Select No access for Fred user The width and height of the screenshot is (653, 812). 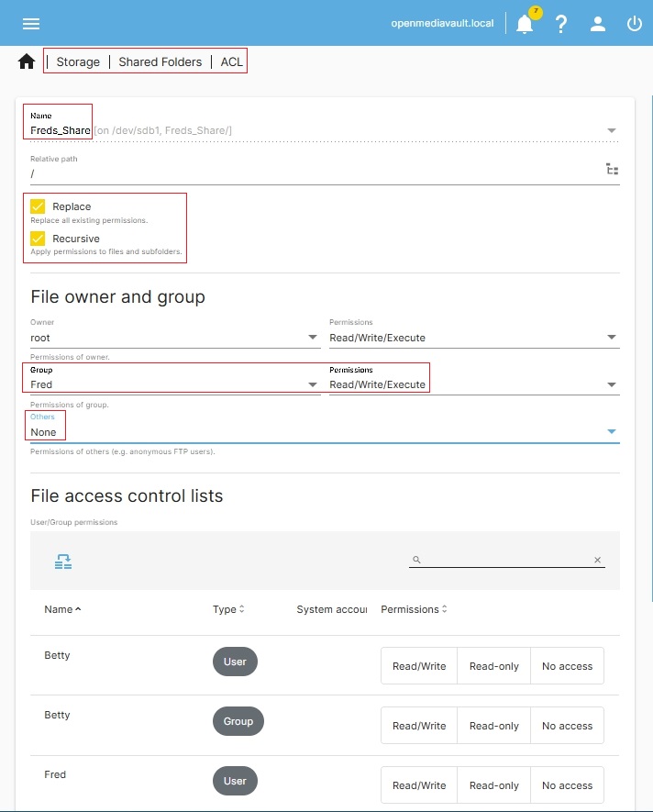(x=567, y=785)
